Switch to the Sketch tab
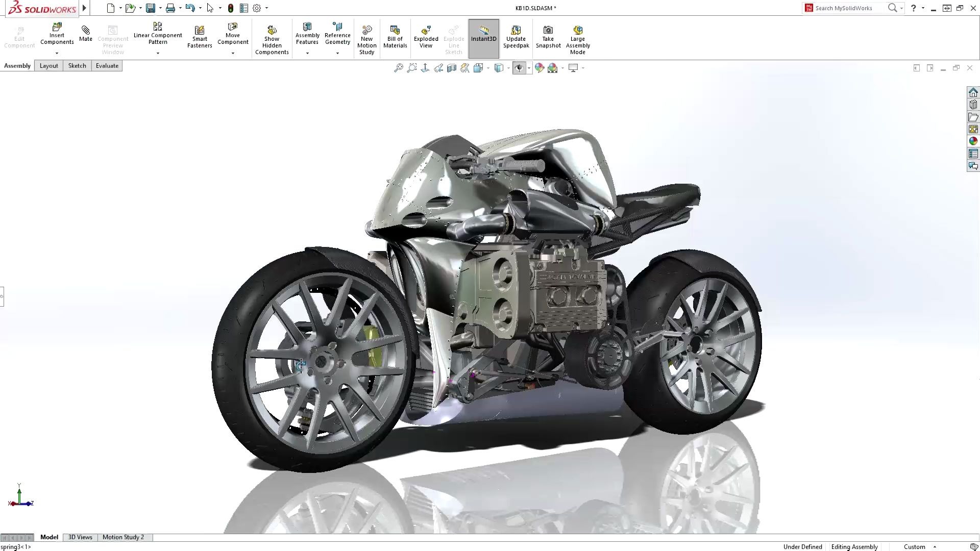 (x=78, y=65)
